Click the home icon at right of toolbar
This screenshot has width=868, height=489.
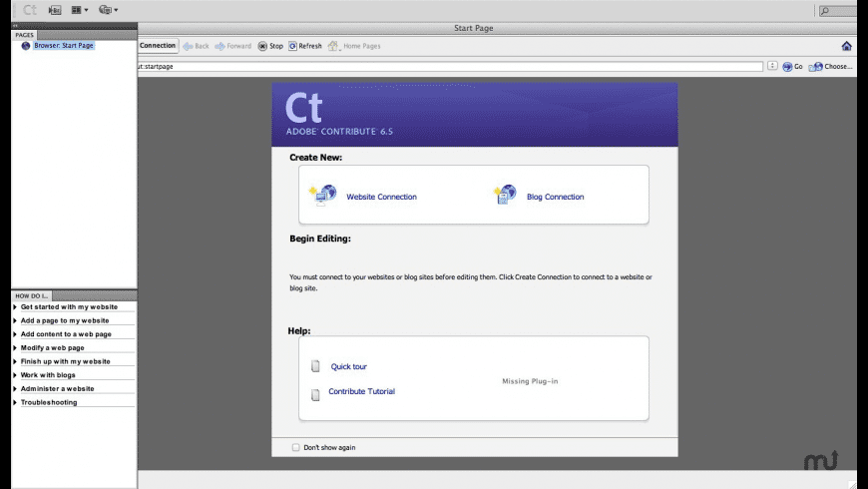[846, 46]
